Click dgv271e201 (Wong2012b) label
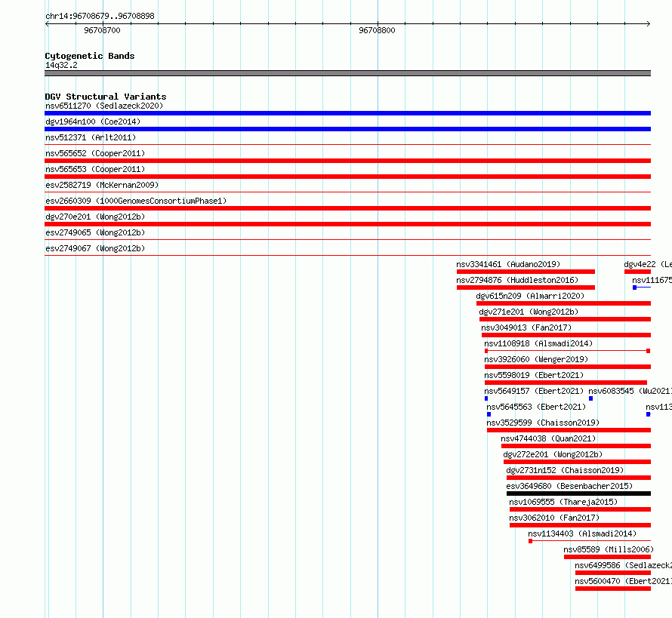 [x=529, y=312]
